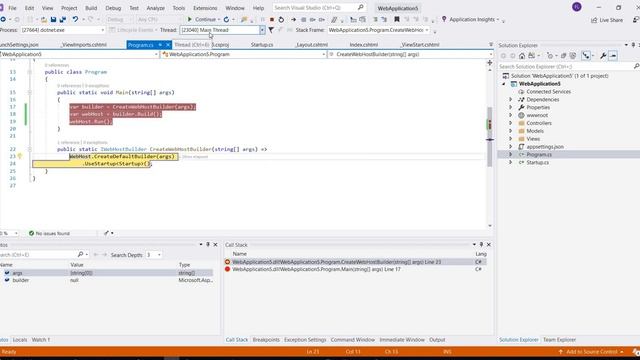
Task: Click the Live Share button
Action: tap(607, 20)
